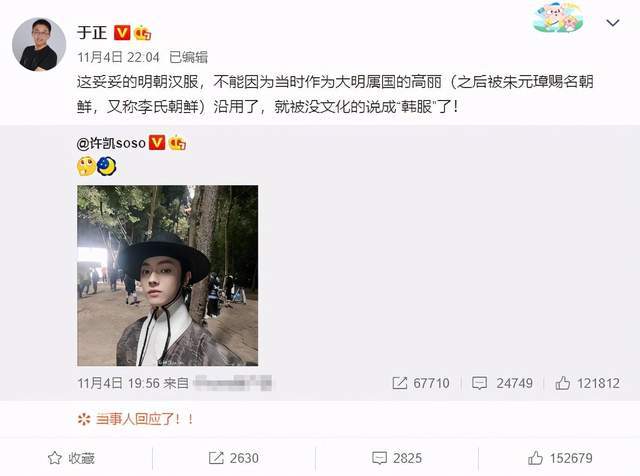Like this post with 152679 likes
Viewport: 640px width, 476px height.
(x=560, y=458)
